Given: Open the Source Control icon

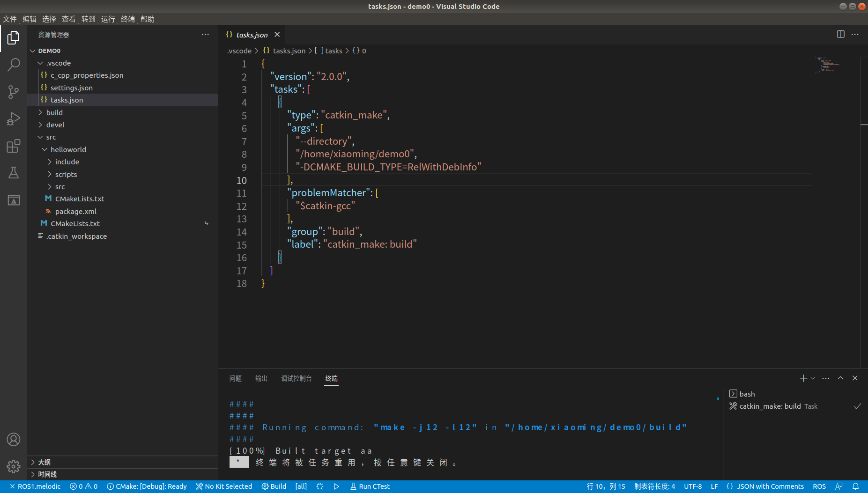Looking at the screenshot, I should click(x=14, y=92).
